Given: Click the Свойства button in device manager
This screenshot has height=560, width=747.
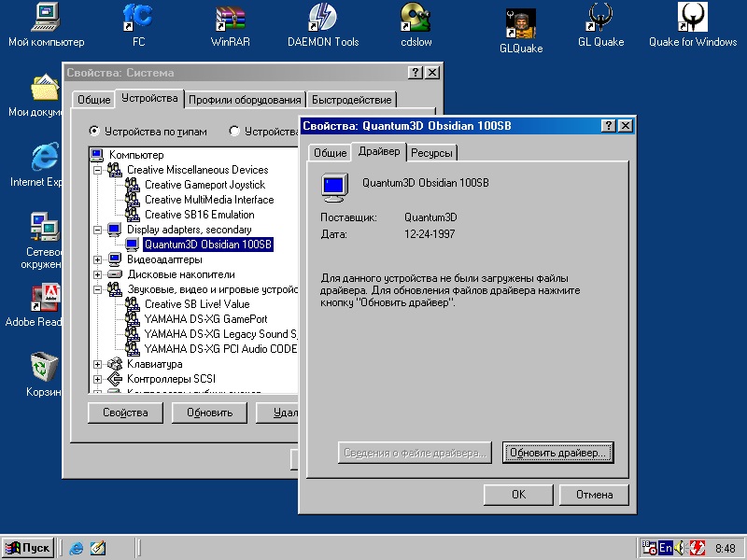Looking at the screenshot, I should pos(125,413).
